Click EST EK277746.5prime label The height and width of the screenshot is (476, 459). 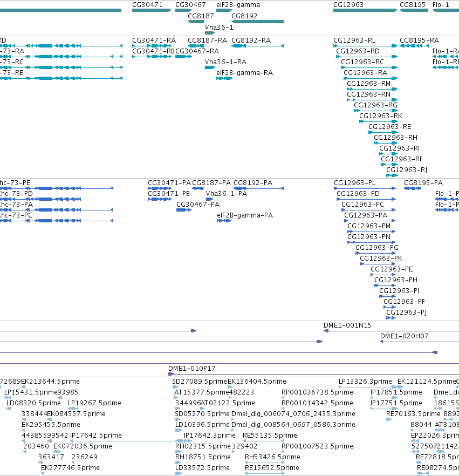tap(70, 468)
